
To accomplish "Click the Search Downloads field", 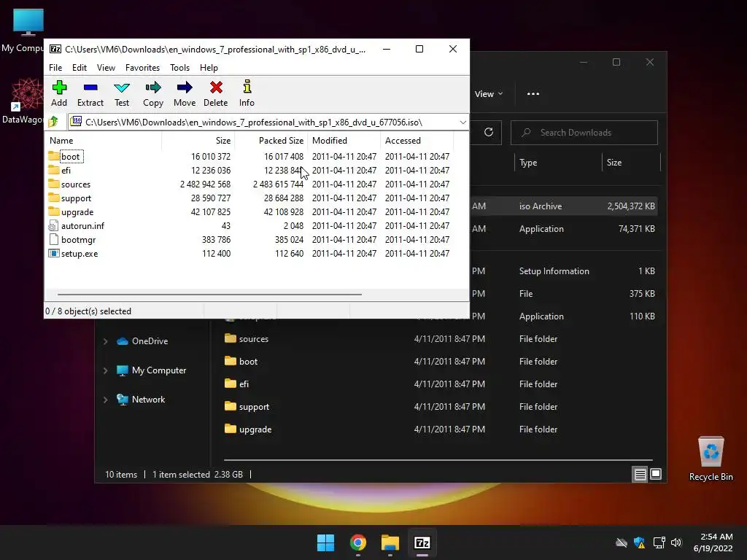I will coord(584,133).
